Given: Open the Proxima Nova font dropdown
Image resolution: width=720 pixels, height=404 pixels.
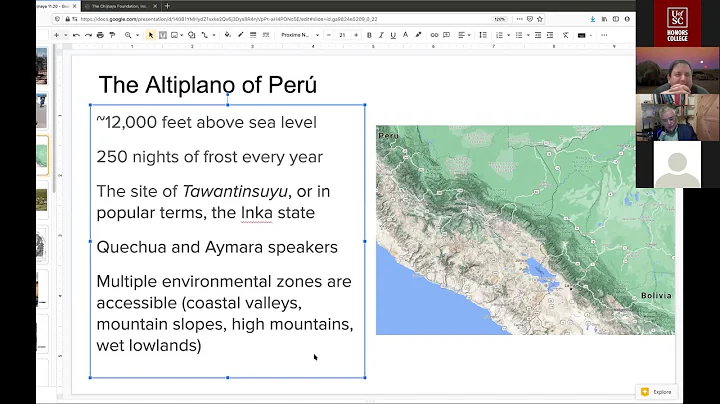Looking at the screenshot, I should 299,35.
